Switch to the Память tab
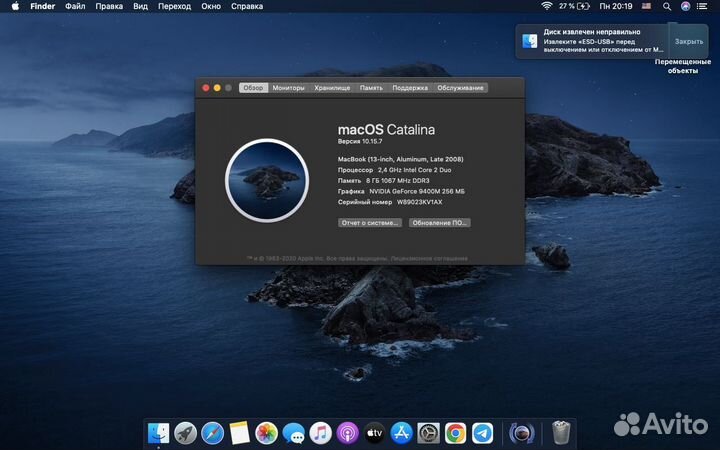Screen dimensions: 720x450 pyautogui.click(x=371, y=88)
